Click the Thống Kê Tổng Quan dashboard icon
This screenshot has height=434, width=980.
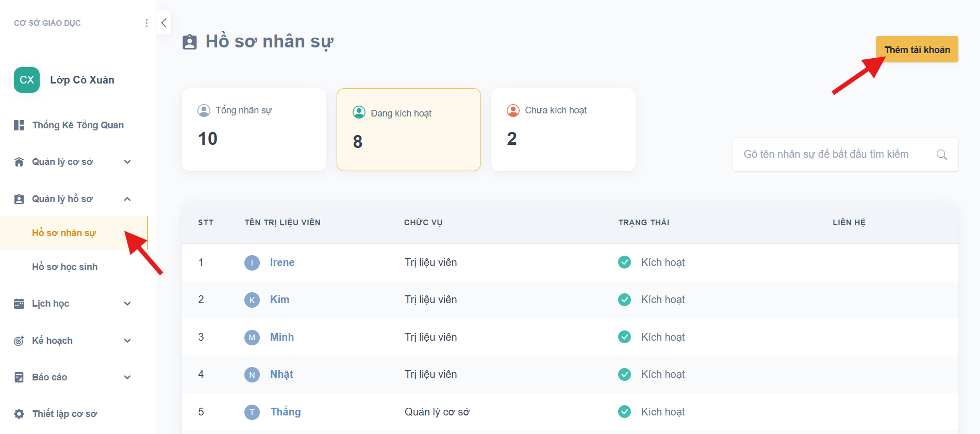[x=19, y=125]
